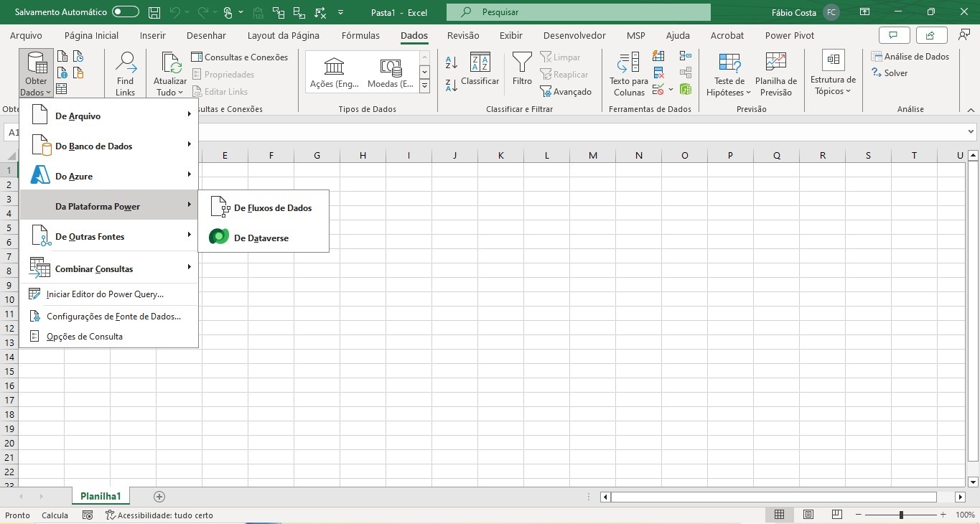Switch to Page Break Preview icon

click(836, 515)
